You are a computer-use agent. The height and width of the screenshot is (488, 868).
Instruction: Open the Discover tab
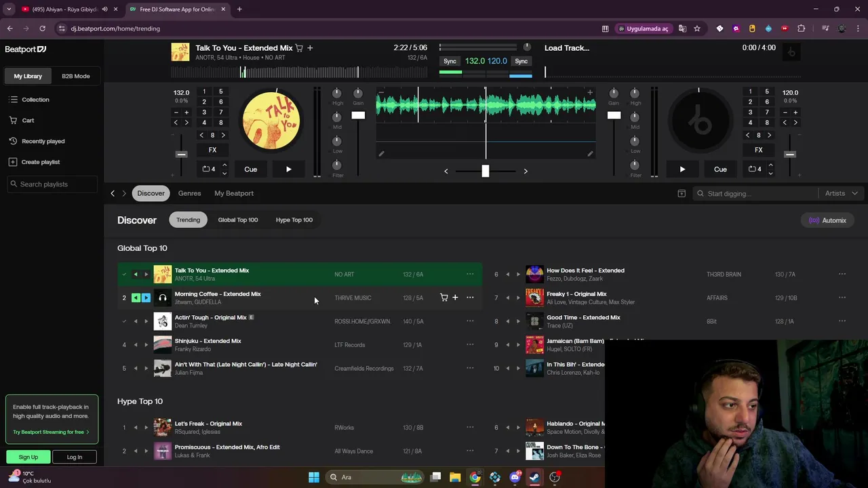click(x=151, y=193)
